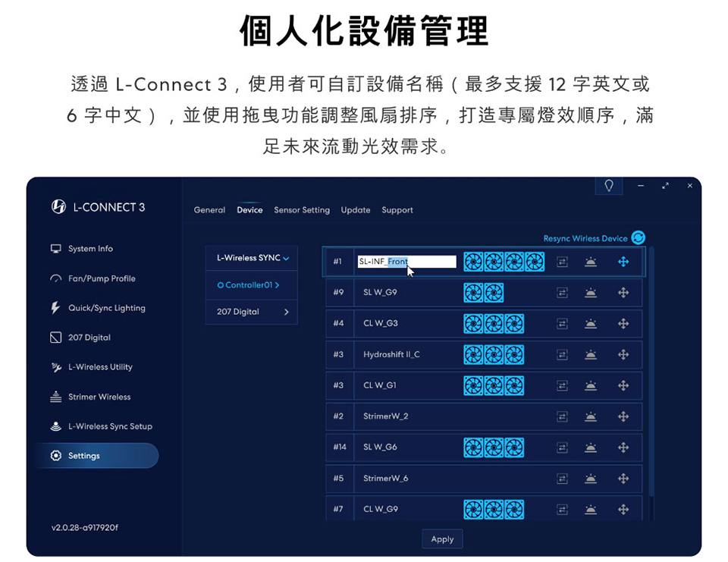728x562 pixels.
Task: Expand the L-Wireless SYNC dropdown
Action: click(x=252, y=258)
